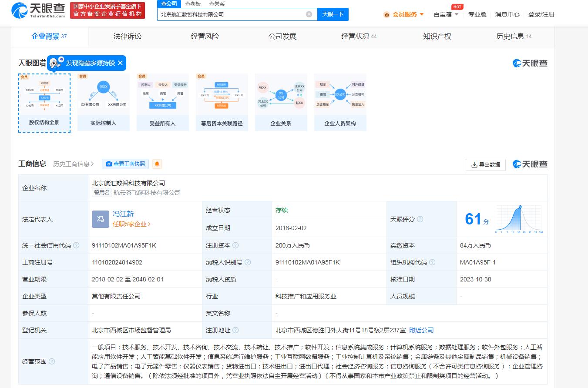The width and height of the screenshot is (588, 388).
Task: Open the 经营状况 tab
Action: click(359, 37)
